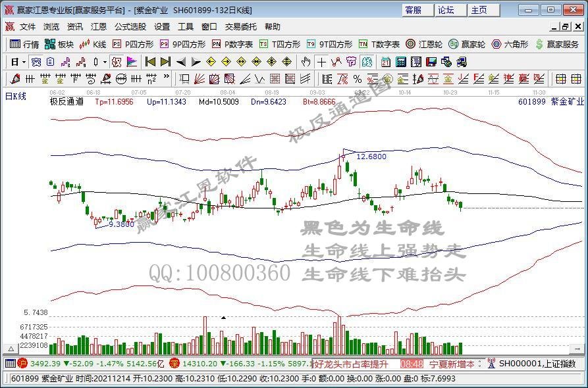
Task: Open the 行情 market quotes view
Action: 24,45
